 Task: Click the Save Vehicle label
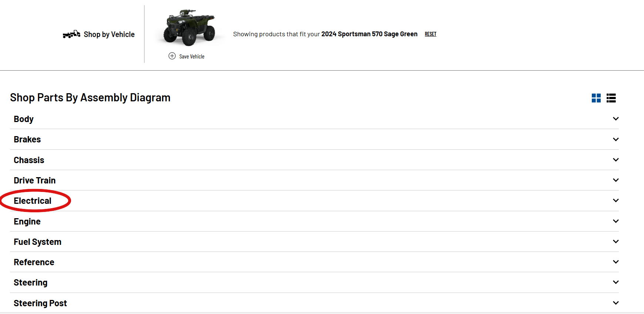pos(192,57)
